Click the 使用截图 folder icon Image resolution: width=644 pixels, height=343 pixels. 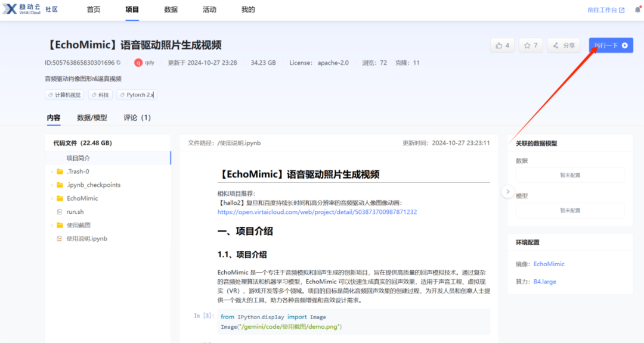(60, 225)
